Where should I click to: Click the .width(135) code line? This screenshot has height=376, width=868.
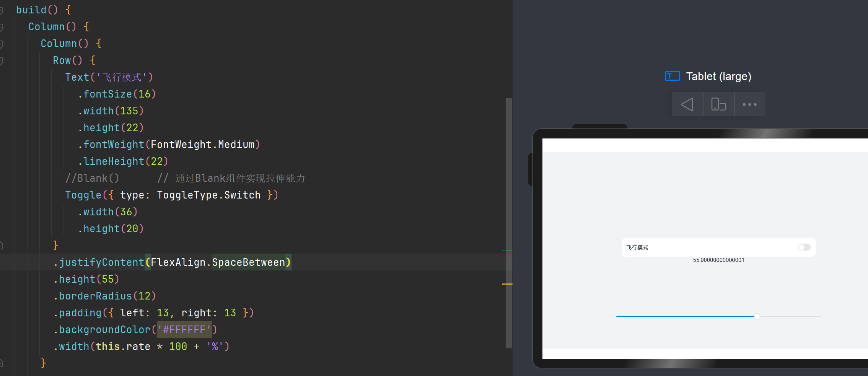[111, 111]
